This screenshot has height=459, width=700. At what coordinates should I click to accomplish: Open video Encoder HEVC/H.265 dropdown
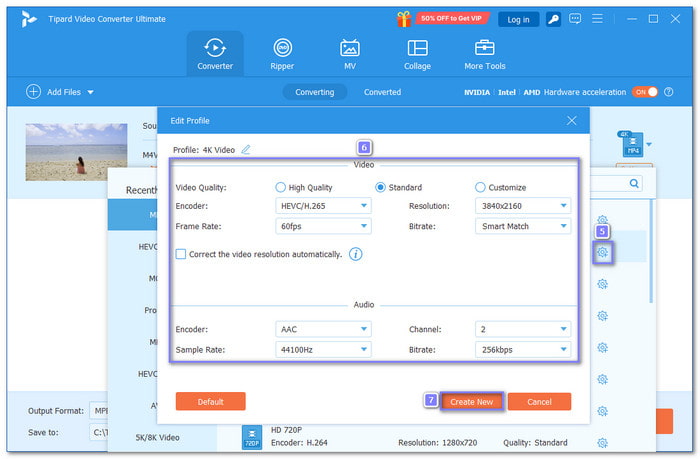[323, 206]
